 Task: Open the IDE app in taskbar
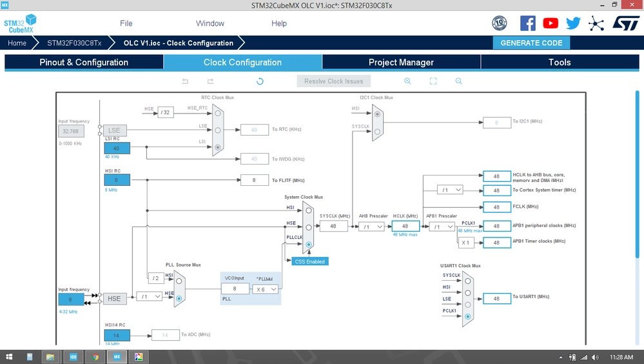(x=73, y=357)
